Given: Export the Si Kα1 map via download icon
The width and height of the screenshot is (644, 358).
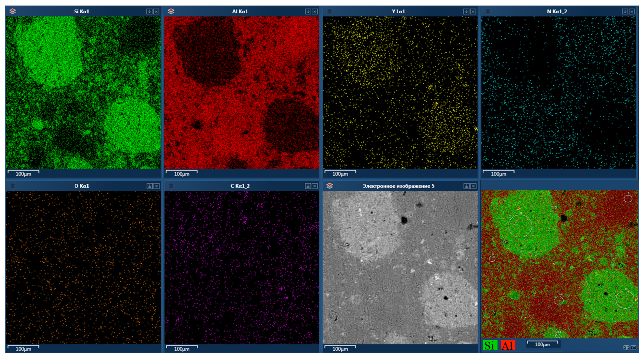Looking at the screenshot, I should pyautogui.click(x=149, y=12).
